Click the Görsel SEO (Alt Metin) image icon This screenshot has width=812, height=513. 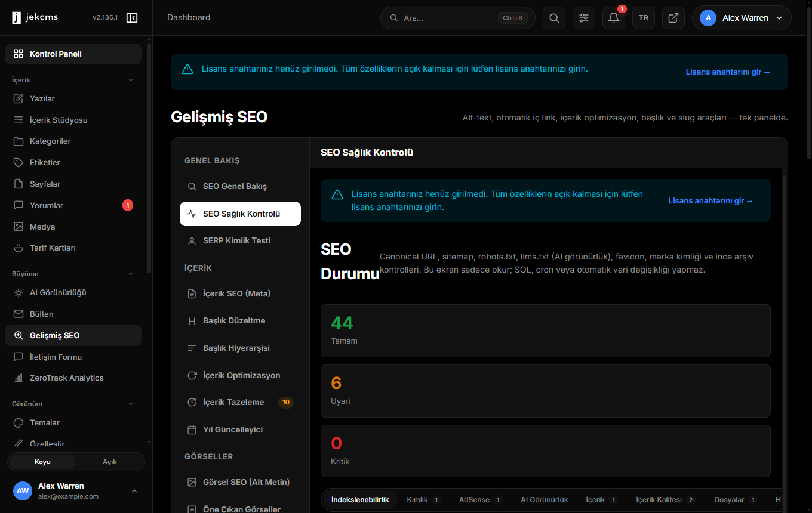[x=192, y=482]
